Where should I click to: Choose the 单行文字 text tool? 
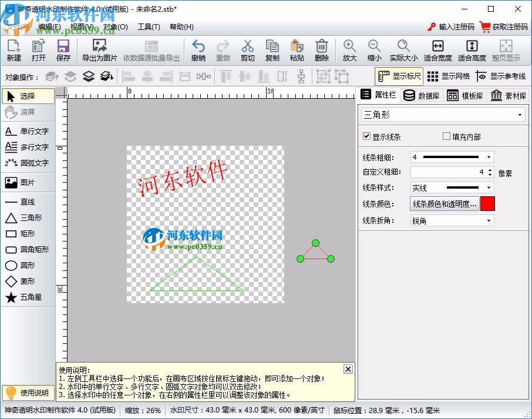(28, 131)
